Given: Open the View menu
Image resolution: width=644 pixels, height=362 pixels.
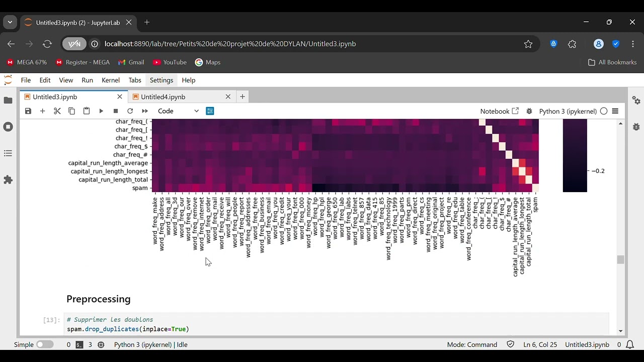Looking at the screenshot, I should [66, 80].
